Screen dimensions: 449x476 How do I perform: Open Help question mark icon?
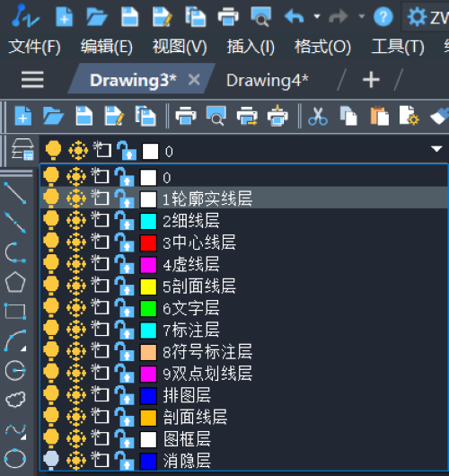(x=383, y=17)
